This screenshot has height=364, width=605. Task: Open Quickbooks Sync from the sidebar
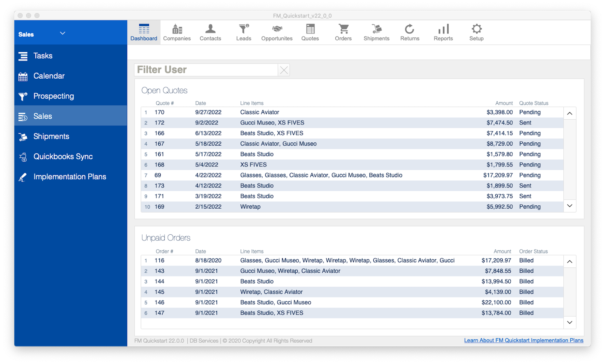click(63, 156)
